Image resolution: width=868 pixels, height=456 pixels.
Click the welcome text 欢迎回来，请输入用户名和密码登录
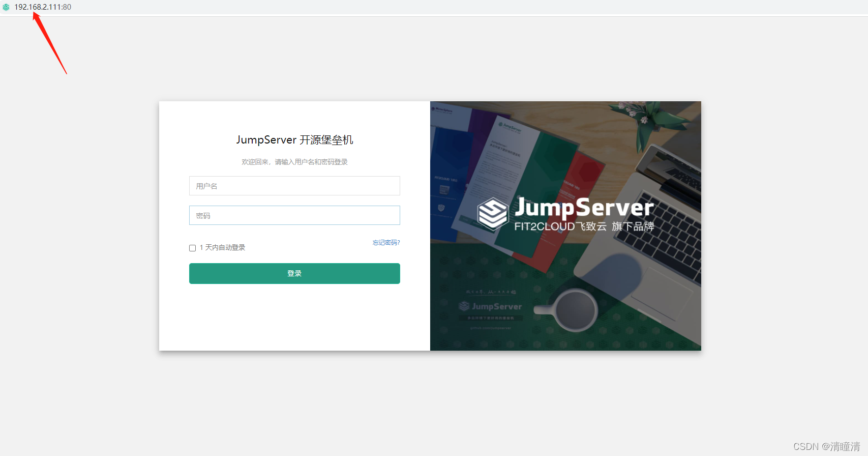click(x=294, y=162)
